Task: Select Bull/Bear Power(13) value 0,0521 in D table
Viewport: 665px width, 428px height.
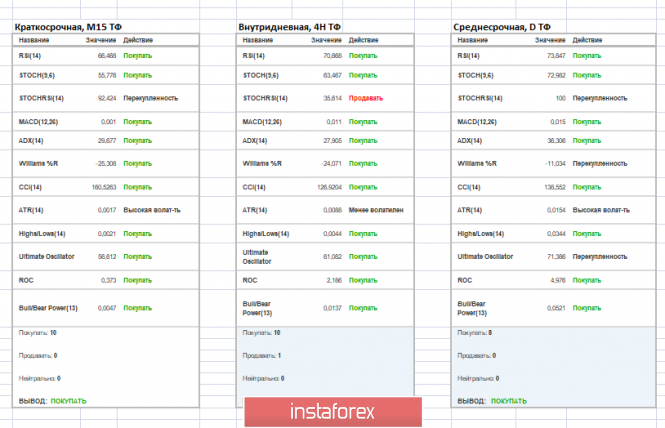Action: 556,308
